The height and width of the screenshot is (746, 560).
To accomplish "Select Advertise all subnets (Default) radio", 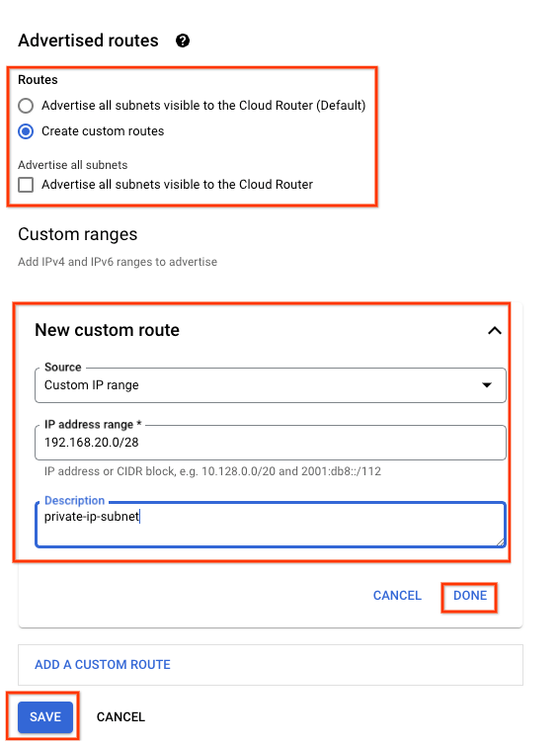I will (26, 106).
